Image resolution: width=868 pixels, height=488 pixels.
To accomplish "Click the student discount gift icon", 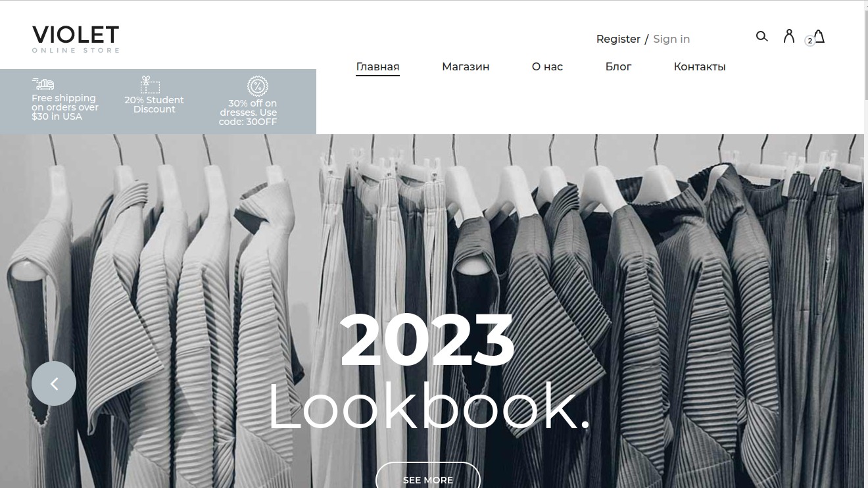I will (151, 85).
